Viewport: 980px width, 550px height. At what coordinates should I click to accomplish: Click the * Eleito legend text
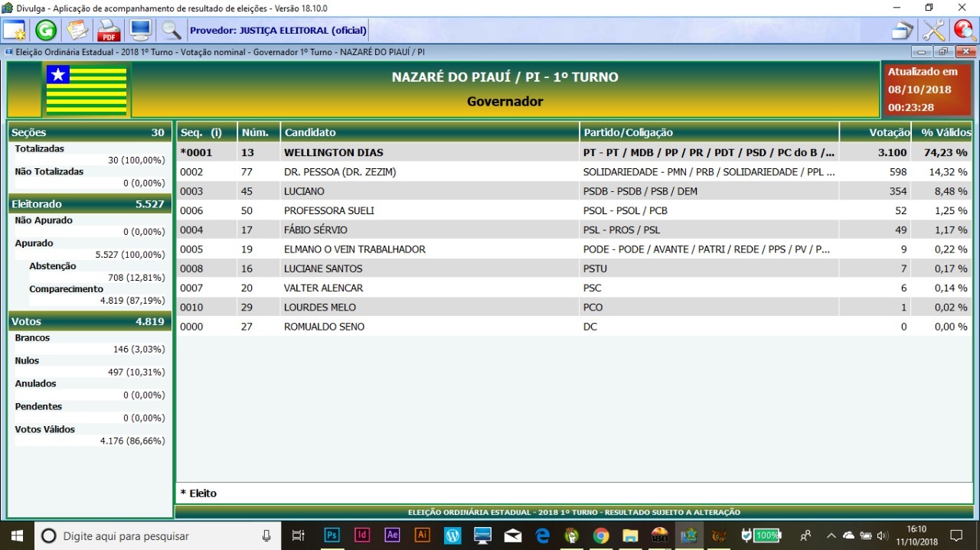coord(198,493)
